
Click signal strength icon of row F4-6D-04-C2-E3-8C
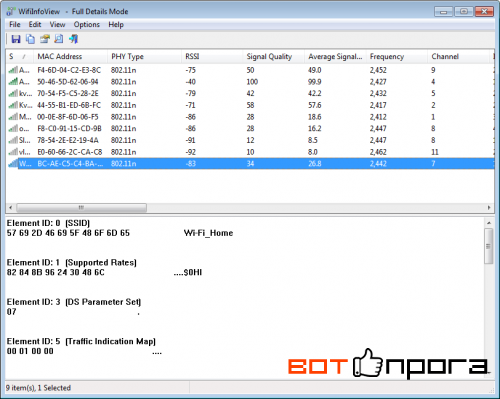point(13,70)
